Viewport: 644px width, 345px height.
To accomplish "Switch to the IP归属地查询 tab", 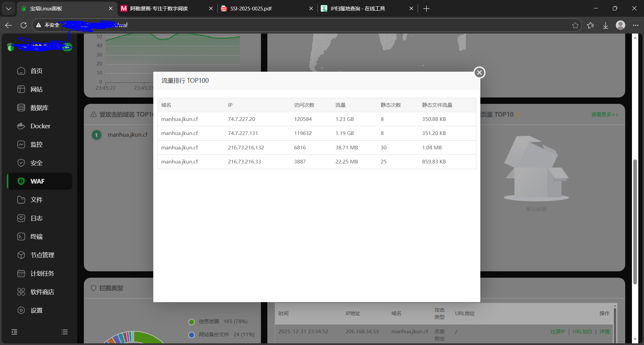I will click(358, 8).
